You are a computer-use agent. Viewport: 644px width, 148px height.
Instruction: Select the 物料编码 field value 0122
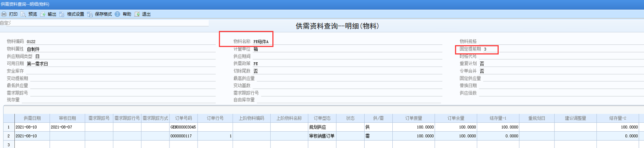31,41
